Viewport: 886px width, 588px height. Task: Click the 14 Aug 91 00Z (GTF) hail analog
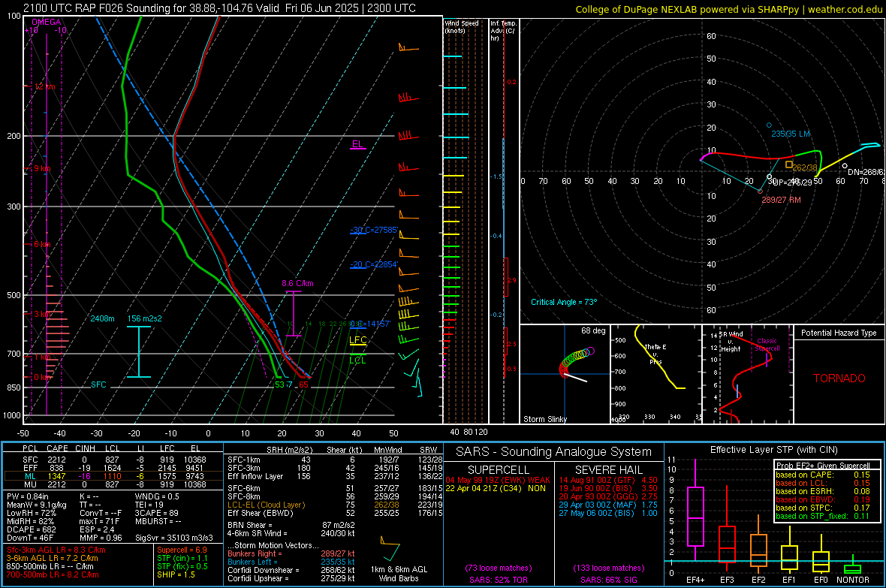[x=608, y=480]
